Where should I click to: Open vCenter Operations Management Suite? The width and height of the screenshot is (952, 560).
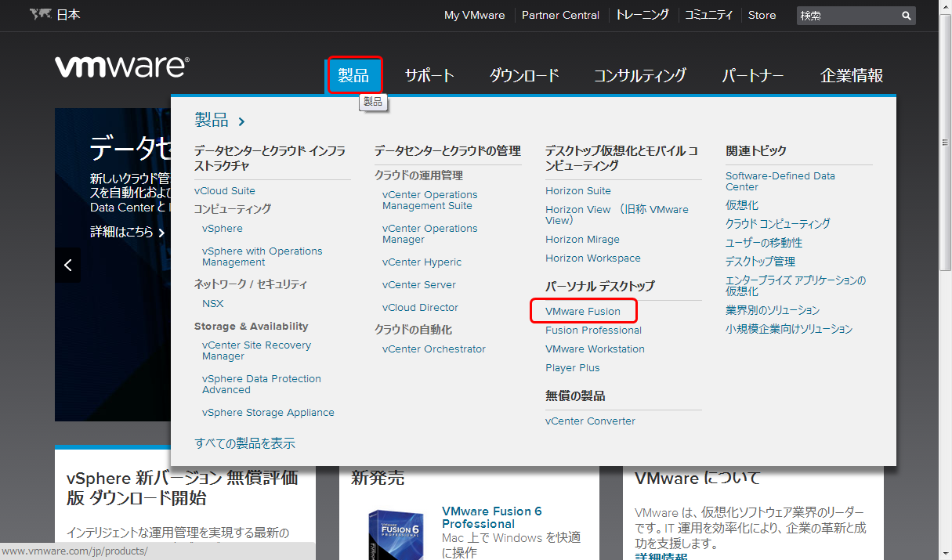pyautogui.click(x=429, y=201)
